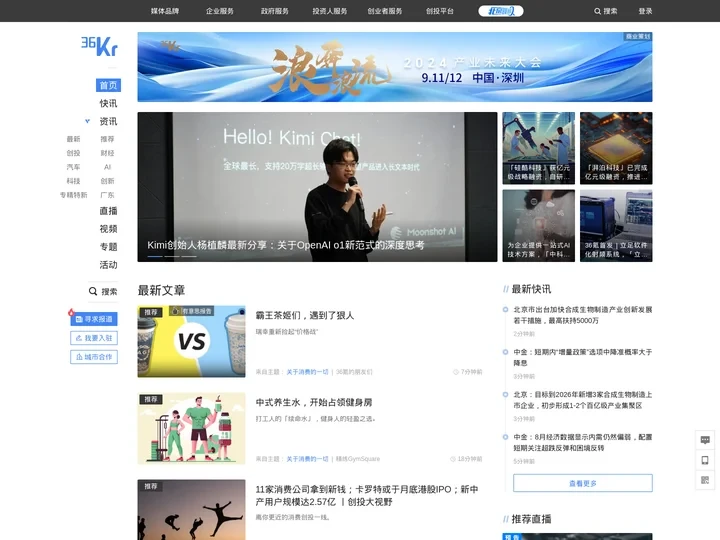Open 资讯 in the sidebar
This screenshot has width=720, height=540.
tap(108, 121)
